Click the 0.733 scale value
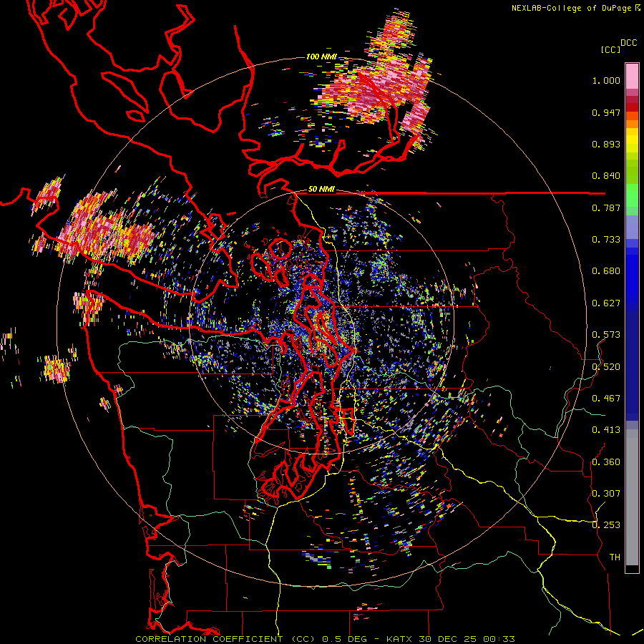The image size is (644, 644). 606,240
